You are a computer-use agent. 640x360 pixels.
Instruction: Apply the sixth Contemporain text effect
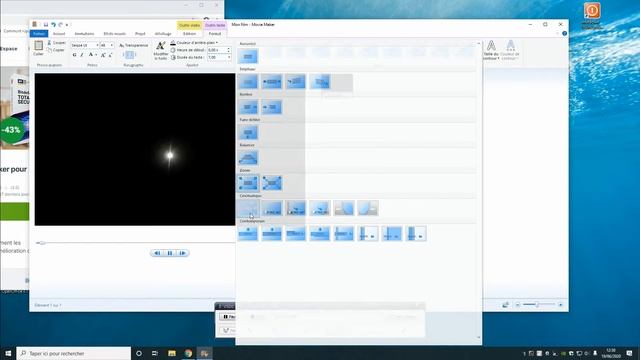pyautogui.click(x=368, y=234)
